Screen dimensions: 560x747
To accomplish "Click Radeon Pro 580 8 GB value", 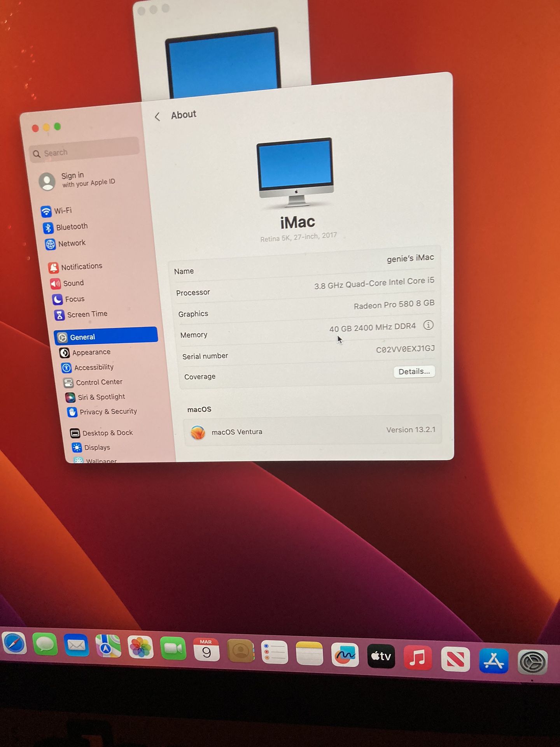I will (394, 304).
